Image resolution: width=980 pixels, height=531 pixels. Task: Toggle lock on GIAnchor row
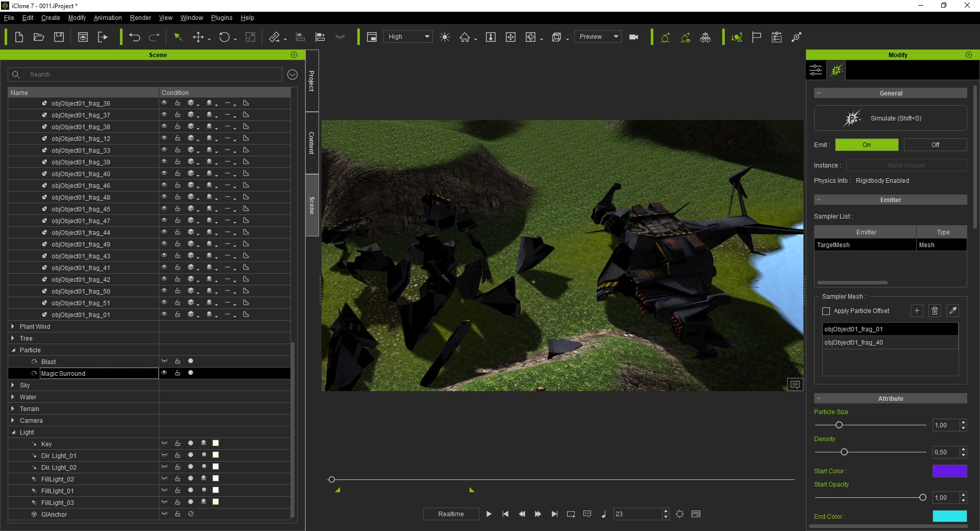(x=178, y=514)
